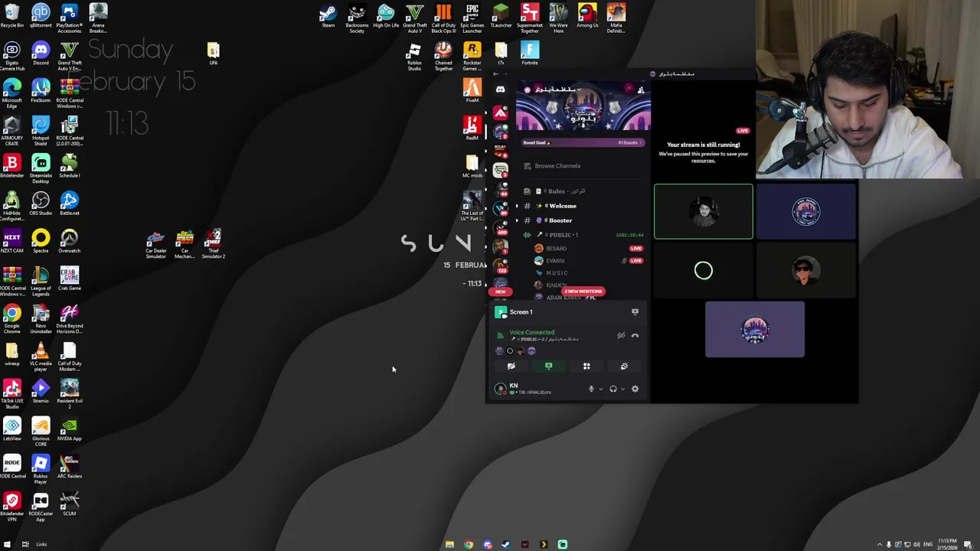This screenshot has width=980, height=551.
Task: Open File Explorer from taskbar
Action: point(449,544)
